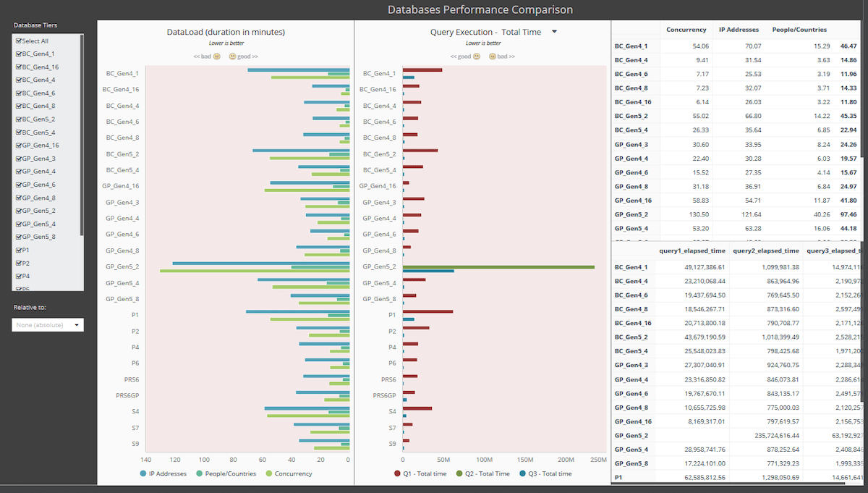
Task: Click the Database Tiers list scrollbar
Action: tap(81, 135)
